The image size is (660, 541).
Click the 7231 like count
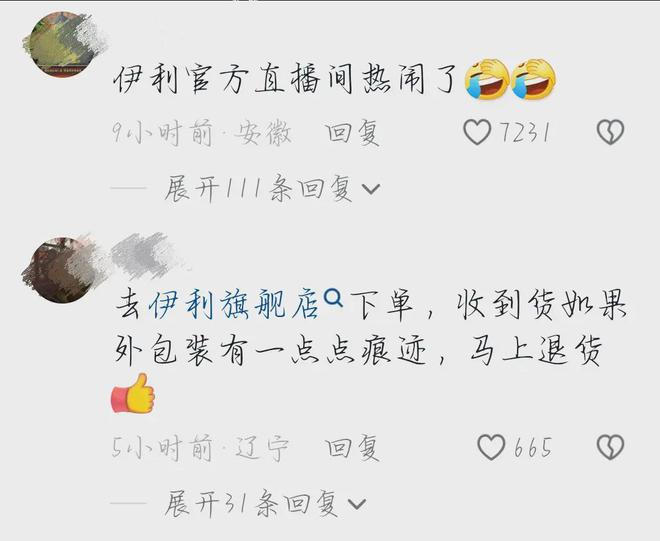click(525, 132)
